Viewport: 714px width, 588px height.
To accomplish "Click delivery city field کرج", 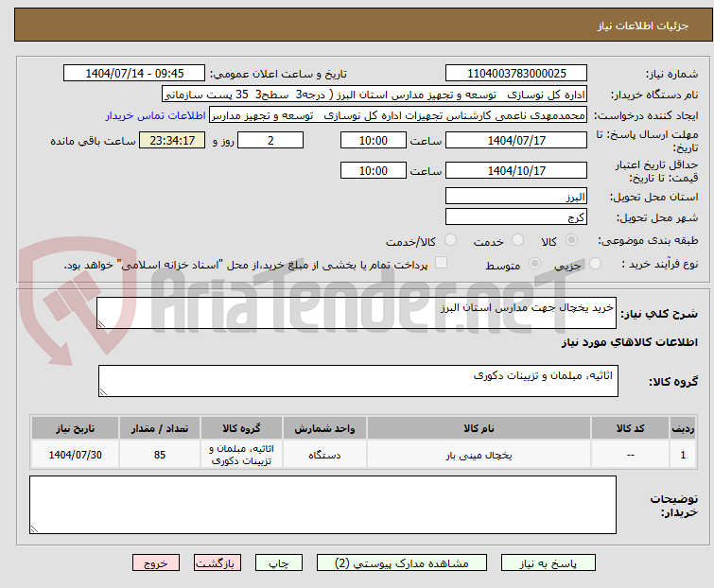I will pyautogui.click(x=516, y=217).
